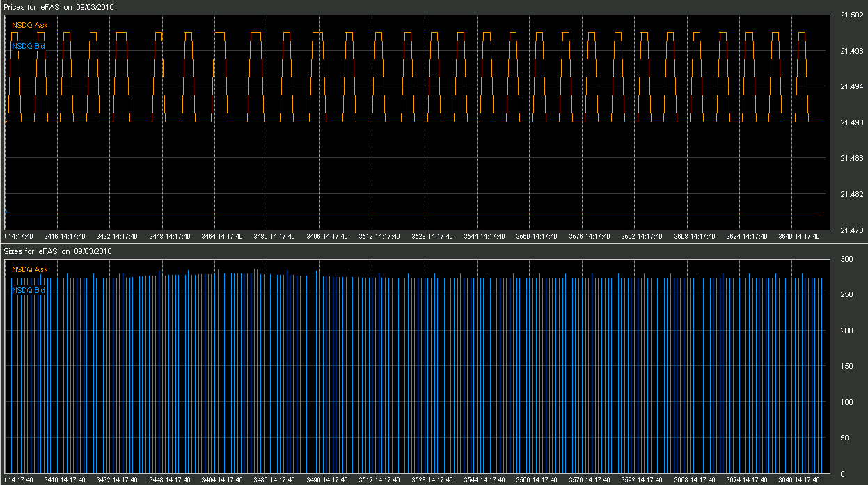The width and height of the screenshot is (868, 485).
Task: Click '3640 14:17:40' on Prices chart time axis
Action: click(800, 237)
